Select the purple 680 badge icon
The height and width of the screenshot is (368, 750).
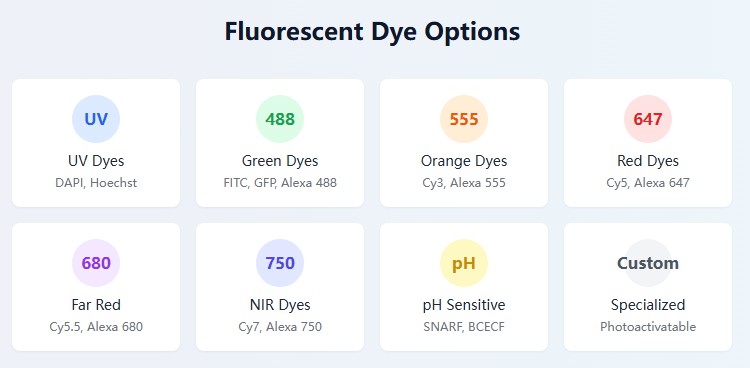[x=96, y=263]
